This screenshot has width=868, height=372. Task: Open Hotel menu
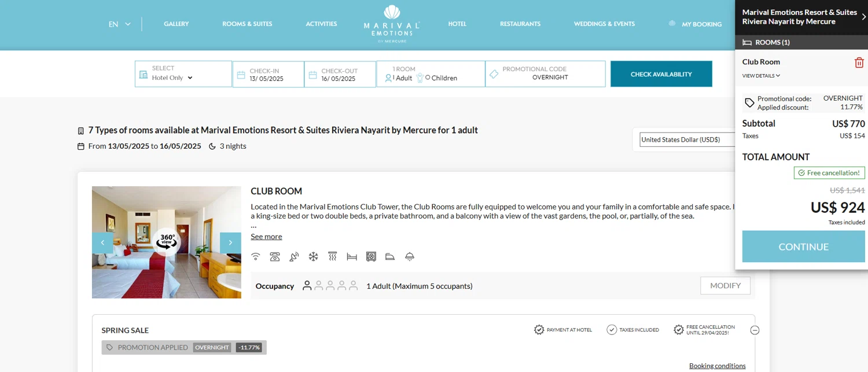(457, 24)
